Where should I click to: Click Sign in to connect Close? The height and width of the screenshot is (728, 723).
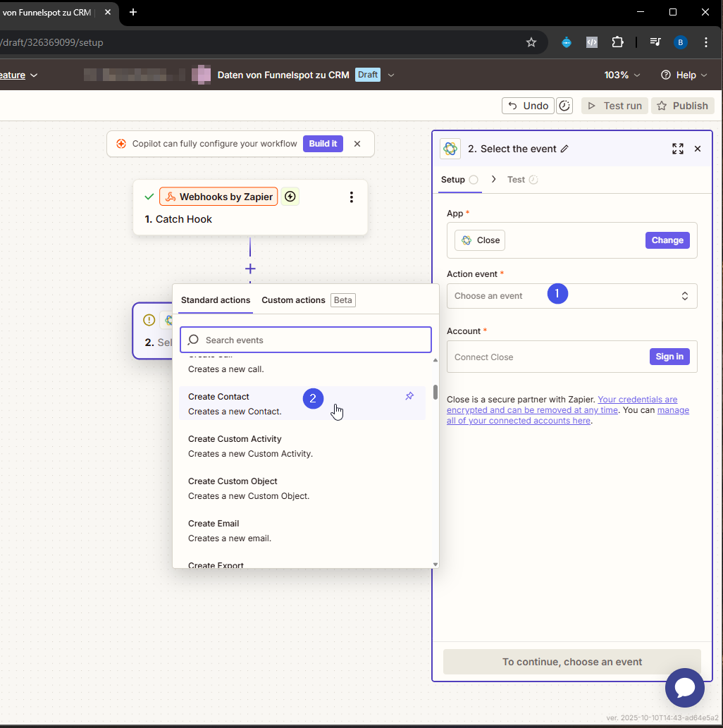[669, 357]
